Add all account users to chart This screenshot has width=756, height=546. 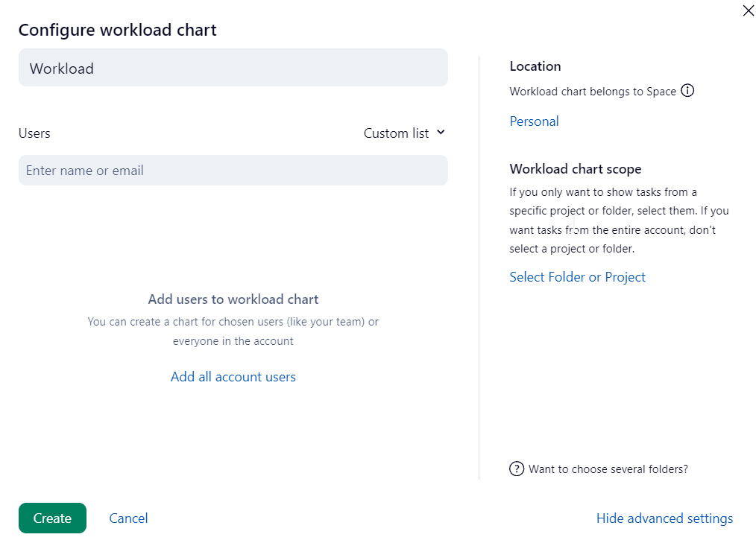coord(233,377)
